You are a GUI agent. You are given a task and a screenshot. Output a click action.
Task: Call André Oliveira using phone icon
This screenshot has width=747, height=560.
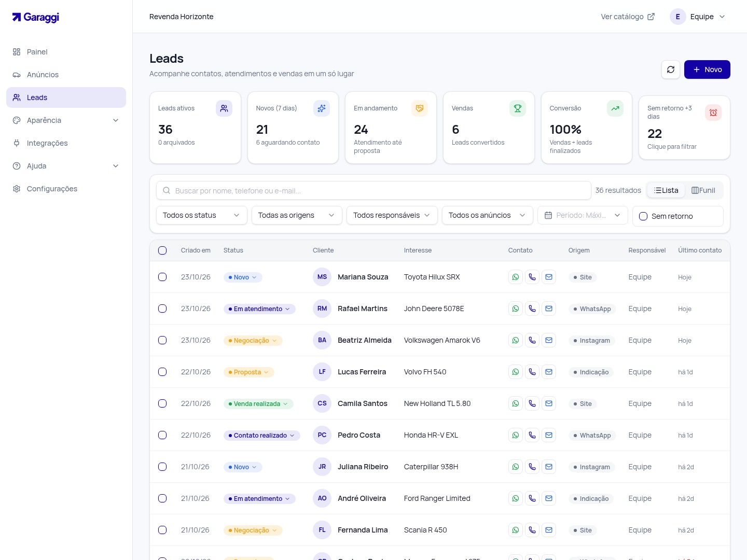coord(532,498)
